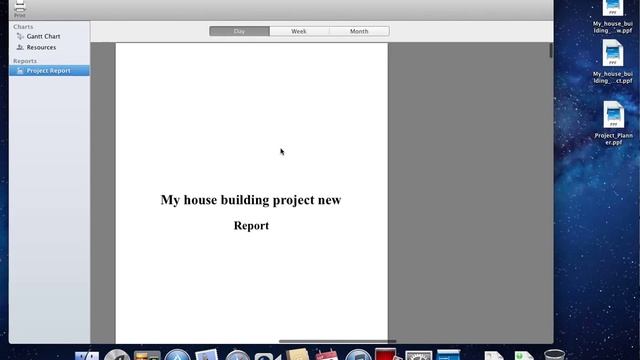Click the Gantt Chart sidebar icon
640x360 pixels.
(20, 36)
